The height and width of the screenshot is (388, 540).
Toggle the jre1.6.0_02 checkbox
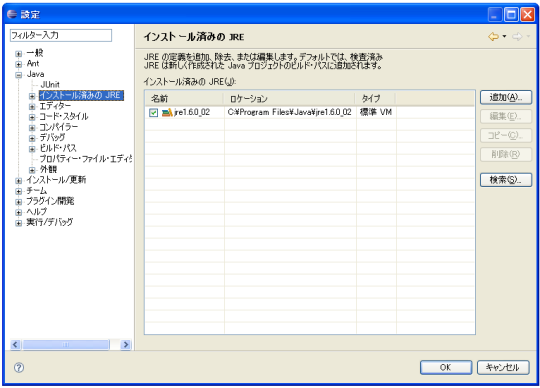click(153, 113)
